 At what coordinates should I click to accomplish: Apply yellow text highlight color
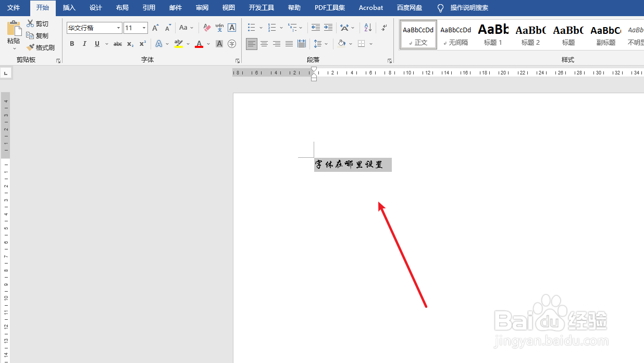(x=179, y=44)
